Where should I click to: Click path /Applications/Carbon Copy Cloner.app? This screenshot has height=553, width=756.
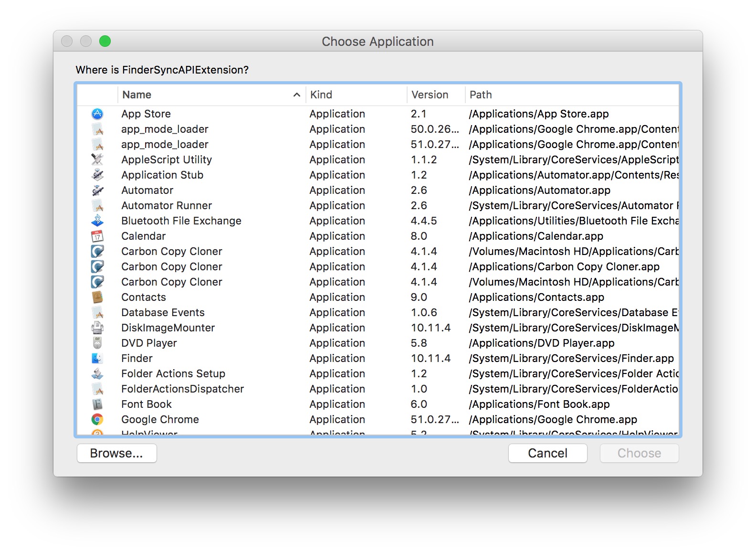coord(564,266)
